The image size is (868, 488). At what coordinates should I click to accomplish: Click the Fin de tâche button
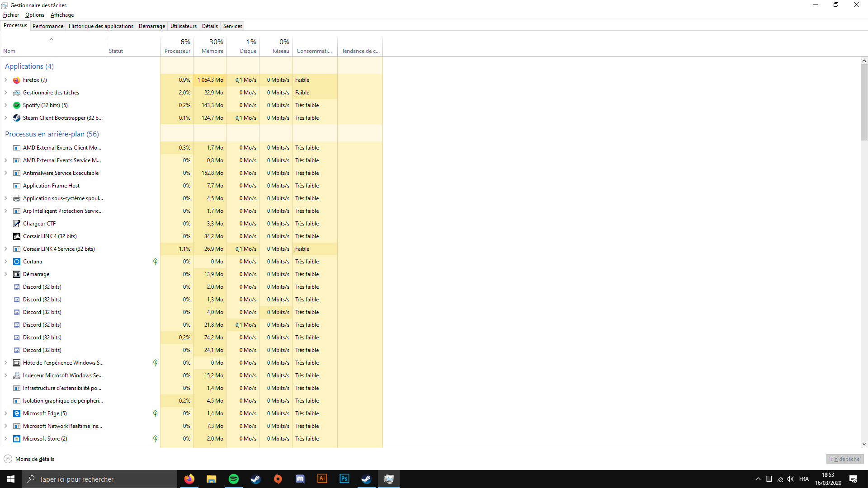[844, 459]
